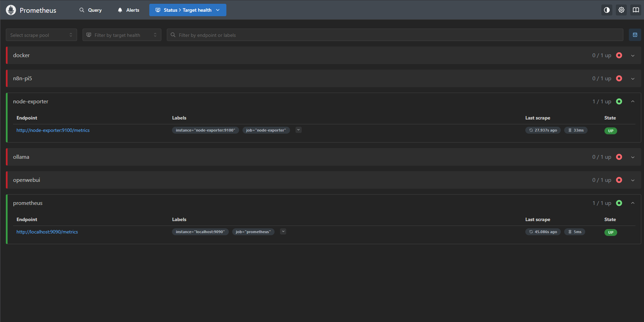
Task: Click the instance="localhost:9090" label badge
Action: coord(200,232)
